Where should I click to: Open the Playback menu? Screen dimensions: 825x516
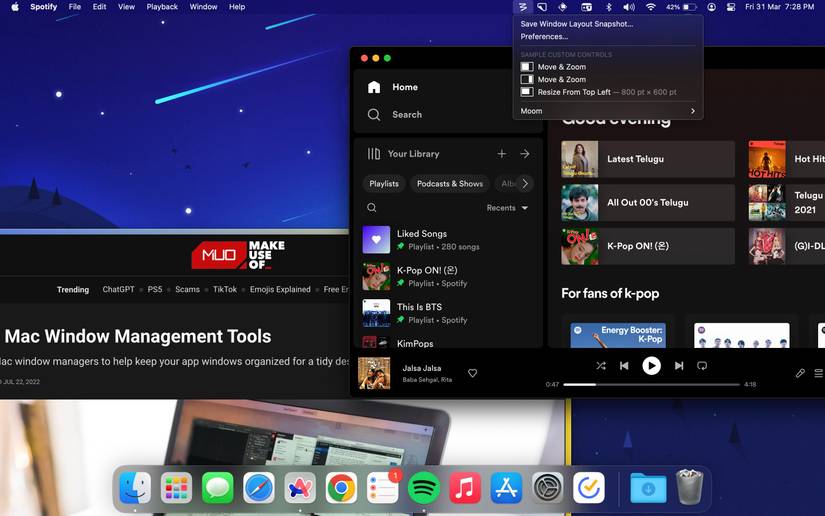162,7
